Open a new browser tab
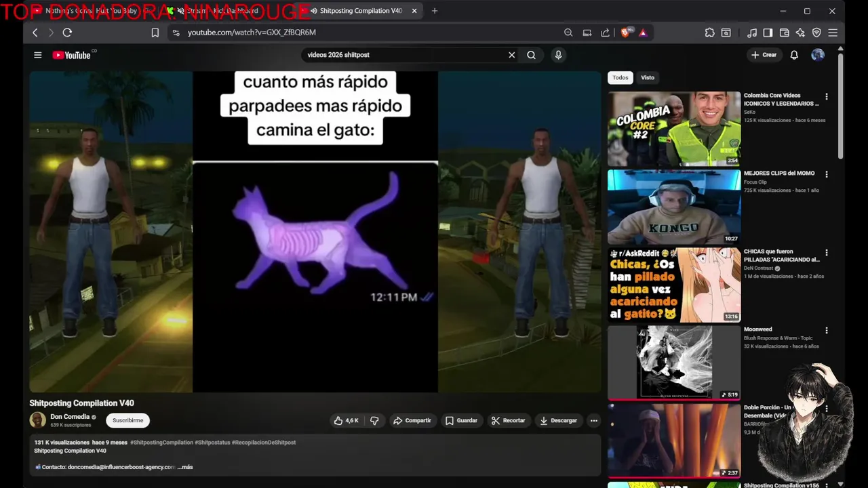 (x=435, y=11)
